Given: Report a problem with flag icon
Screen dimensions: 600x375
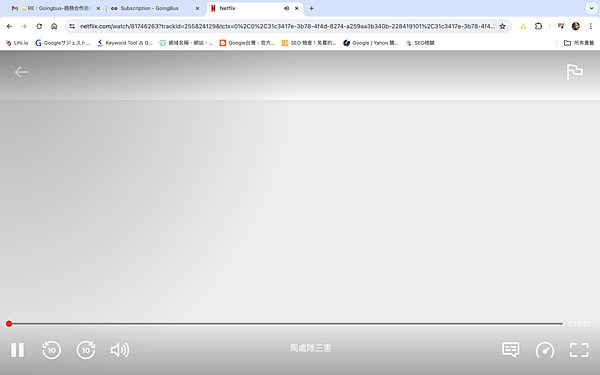Looking at the screenshot, I should [574, 72].
